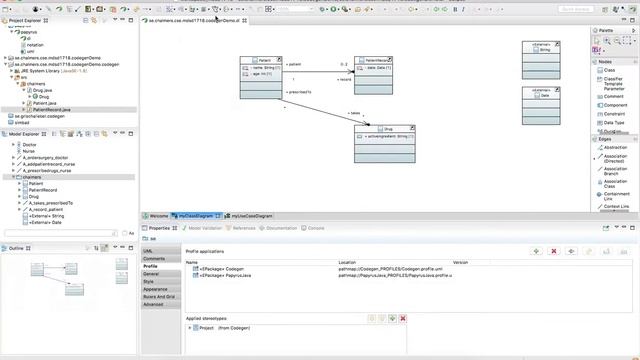The image size is (640, 360).
Task: Open Rulers And Grid properties section
Action: pyautogui.click(x=161, y=297)
